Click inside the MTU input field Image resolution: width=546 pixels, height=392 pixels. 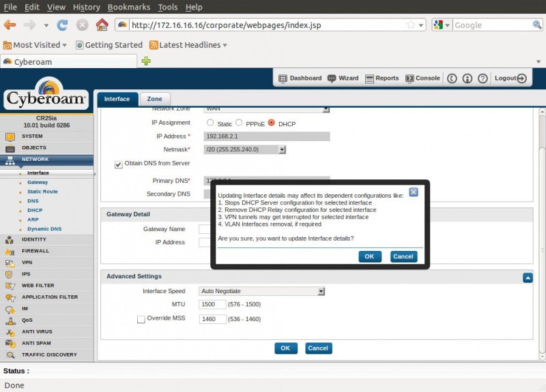click(212, 304)
